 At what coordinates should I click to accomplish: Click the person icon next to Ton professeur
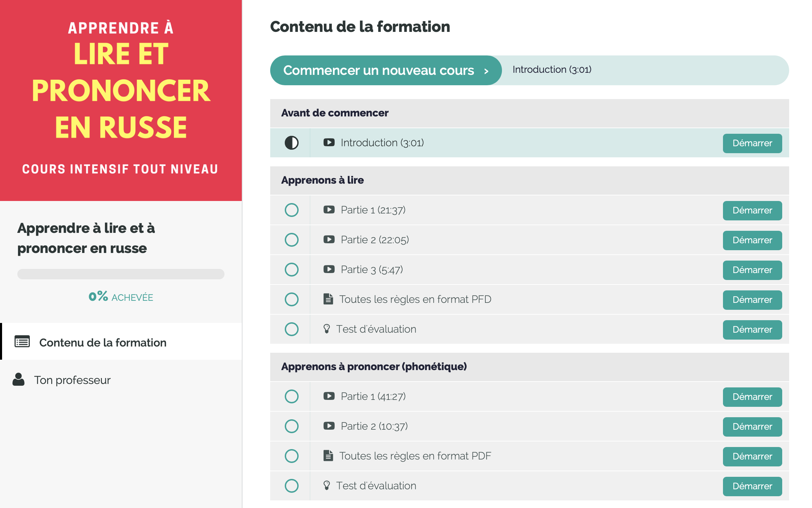pyautogui.click(x=18, y=380)
